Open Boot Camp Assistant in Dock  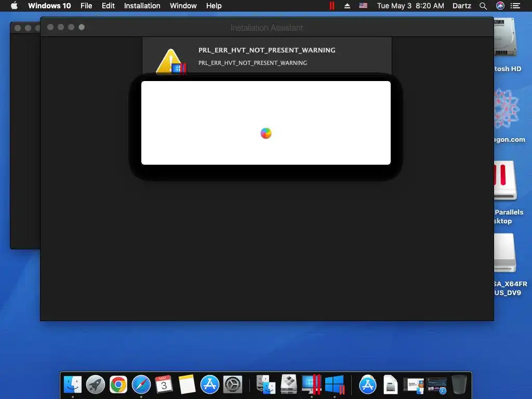coord(289,384)
